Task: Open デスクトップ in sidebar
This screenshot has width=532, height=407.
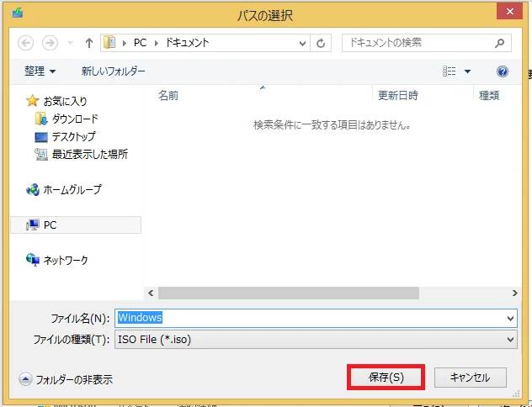Action: point(73,136)
